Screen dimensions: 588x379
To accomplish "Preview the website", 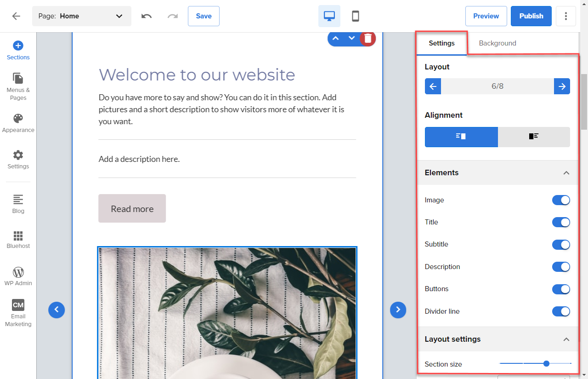I will point(486,16).
